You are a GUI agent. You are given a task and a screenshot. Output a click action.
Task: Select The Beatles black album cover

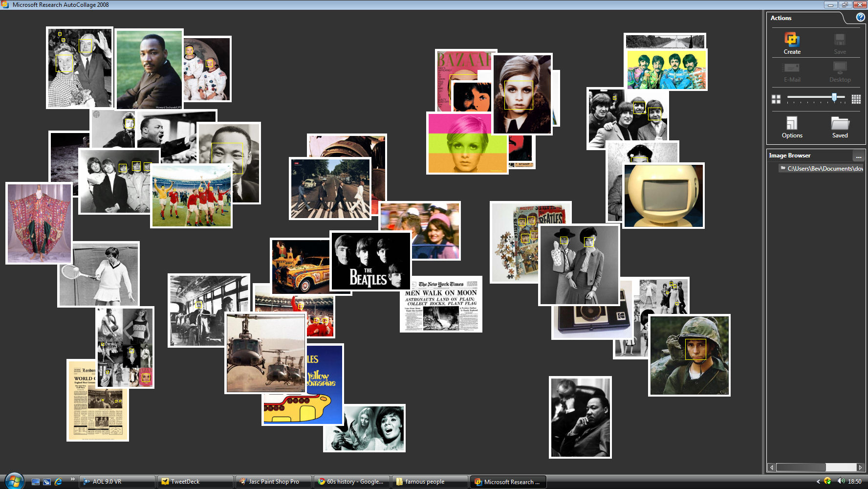tap(371, 261)
